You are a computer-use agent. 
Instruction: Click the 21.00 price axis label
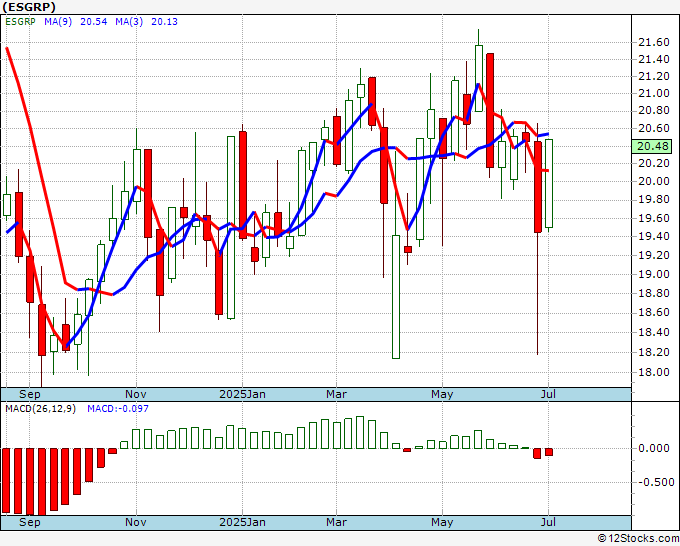pyautogui.click(x=654, y=93)
